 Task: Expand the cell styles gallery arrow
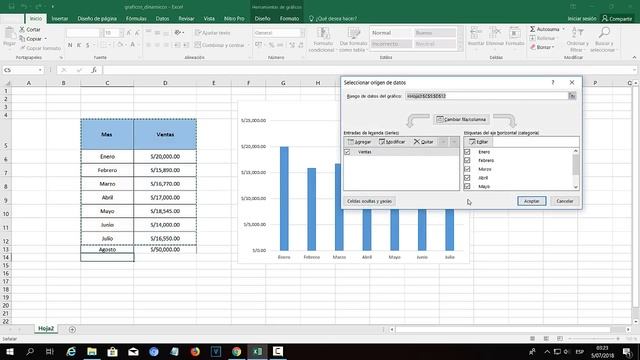[x=460, y=48]
